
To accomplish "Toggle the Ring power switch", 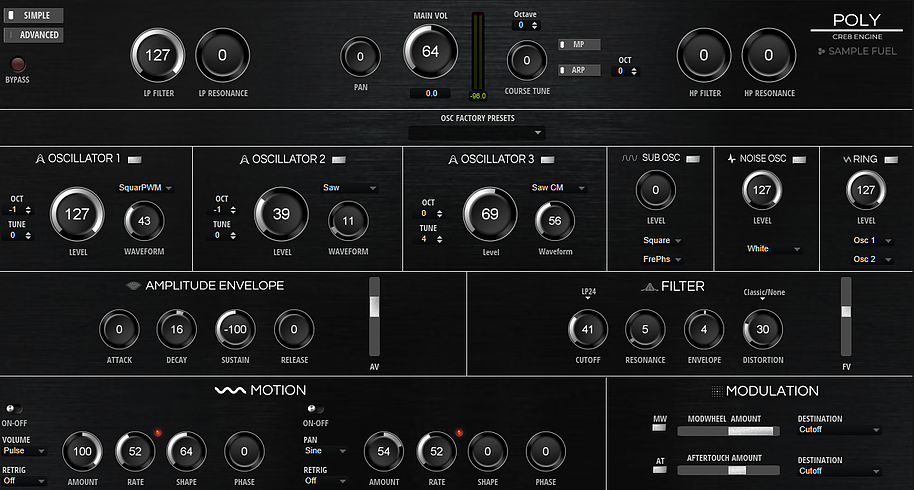I will [891, 159].
